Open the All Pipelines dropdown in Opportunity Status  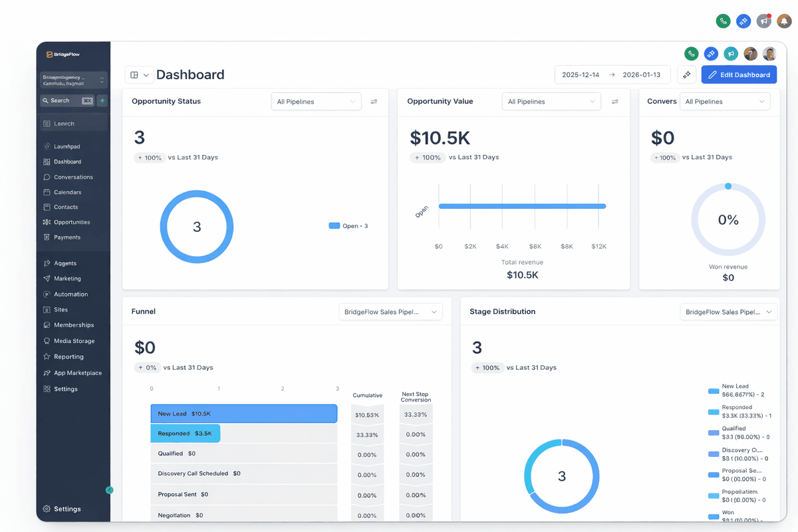pyautogui.click(x=316, y=101)
